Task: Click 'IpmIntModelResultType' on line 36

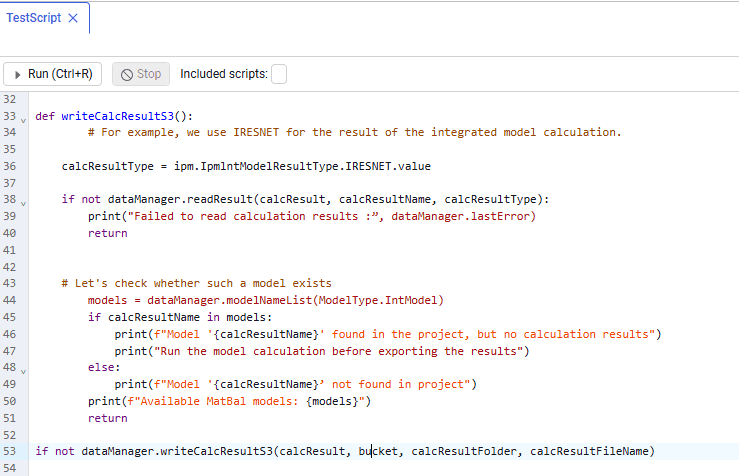Action: (x=270, y=166)
